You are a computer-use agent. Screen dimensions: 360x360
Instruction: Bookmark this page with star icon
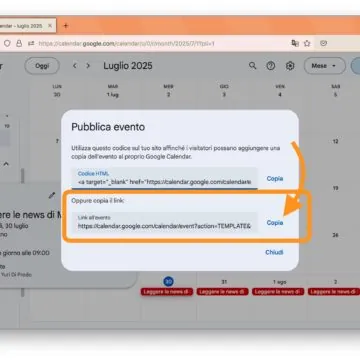tap(307, 43)
